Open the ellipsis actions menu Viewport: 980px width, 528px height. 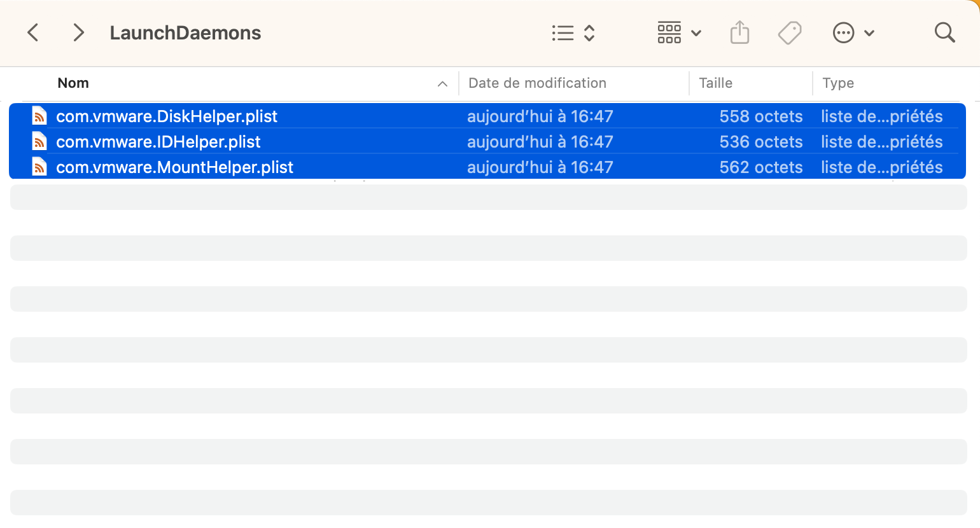pos(853,32)
